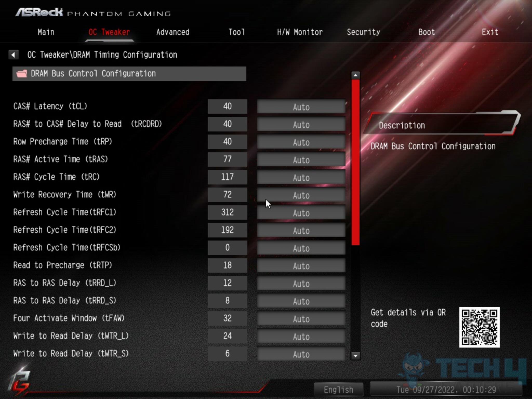Click the scrollbar to scroll down

(355, 356)
